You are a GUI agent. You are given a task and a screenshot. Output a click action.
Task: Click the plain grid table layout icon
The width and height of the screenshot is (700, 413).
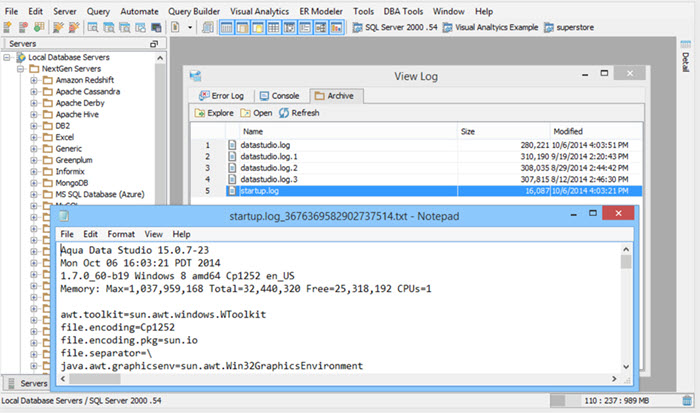tap(274, 28)
